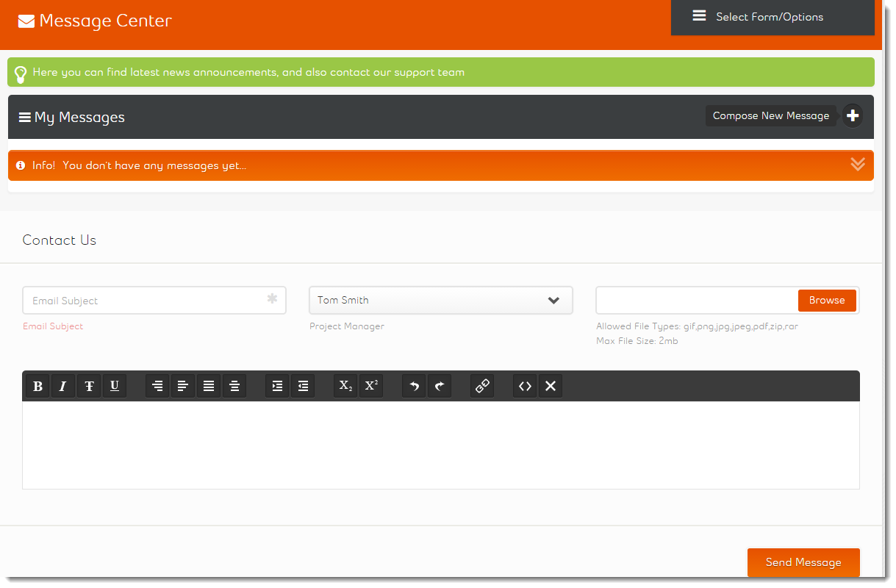Redo the last edit
The width and height of the screenshot is (896, 588).
click(440, 386)
